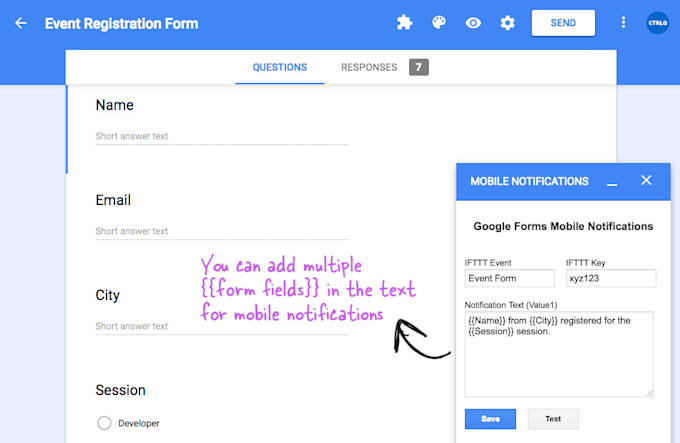
Task: Open the three-dot more options menu
Action: [624, 23]
